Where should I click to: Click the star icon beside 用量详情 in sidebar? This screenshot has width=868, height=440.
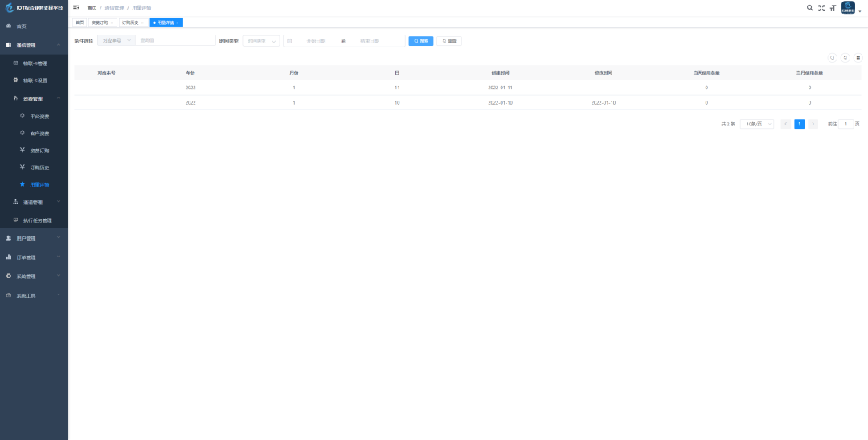23,184
